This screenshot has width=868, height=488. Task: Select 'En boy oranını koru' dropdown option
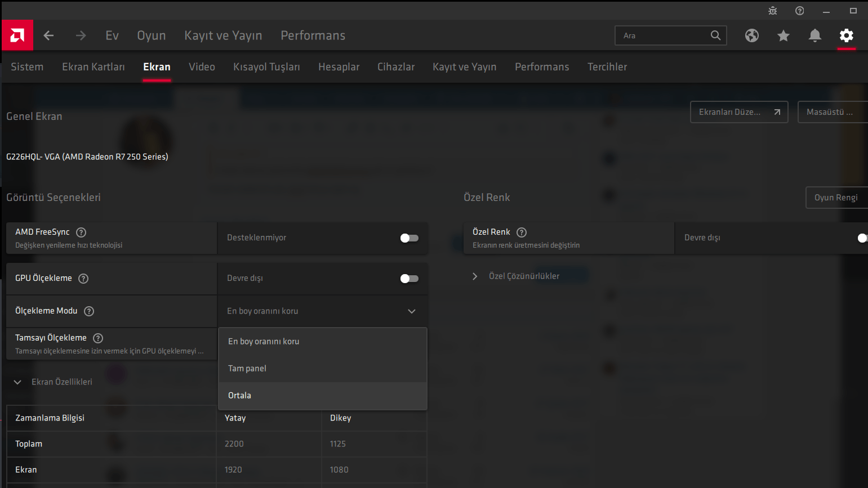322,342
